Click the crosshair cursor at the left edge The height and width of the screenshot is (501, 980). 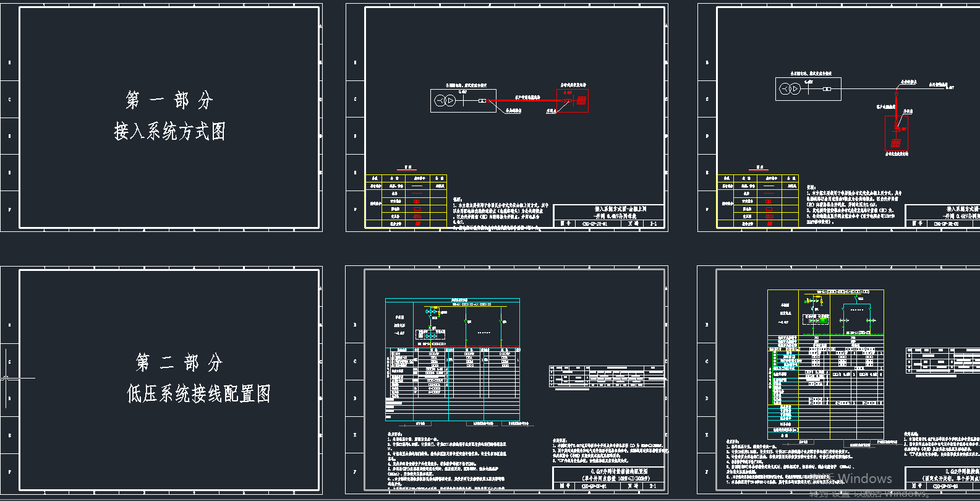point(6,378)
